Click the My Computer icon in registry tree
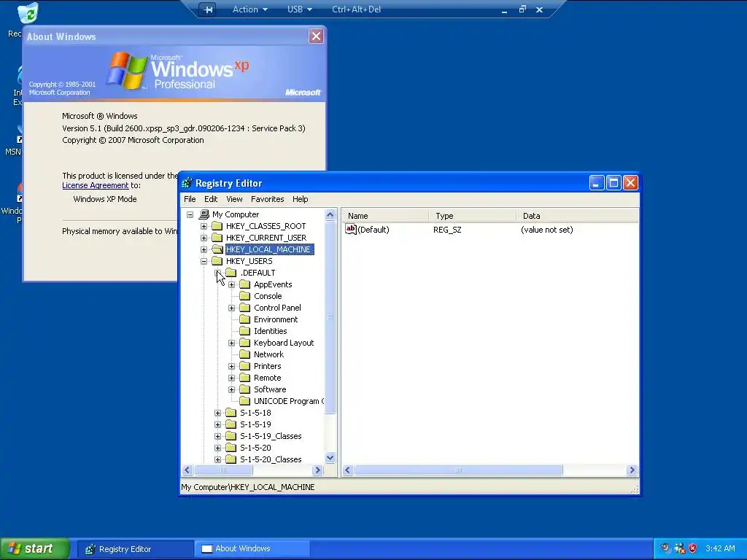 tap(204, 214)
